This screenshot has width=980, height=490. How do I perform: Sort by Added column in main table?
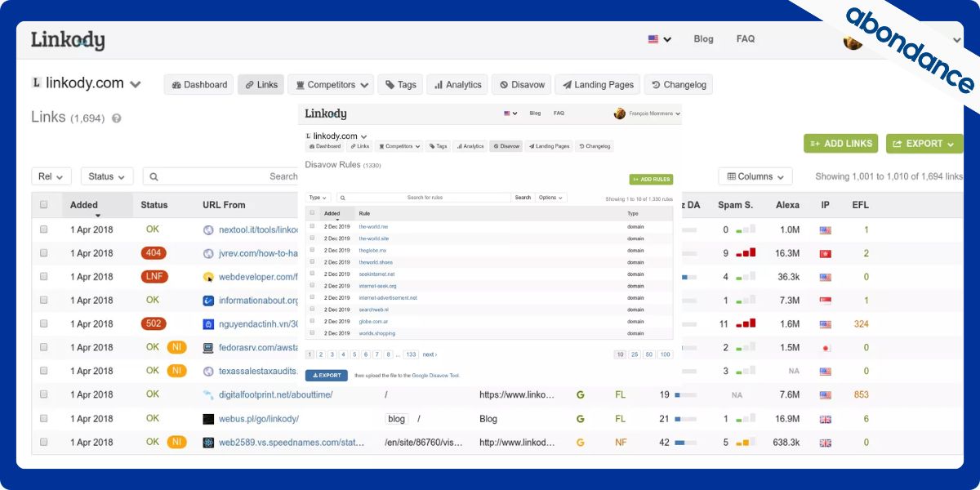tap(84, 205)
